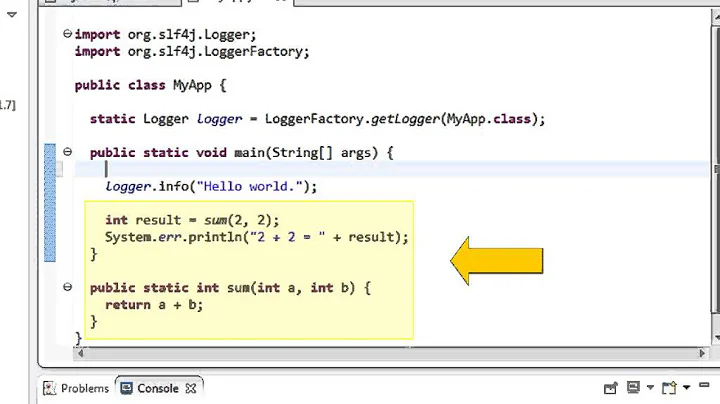Collapse the main method fold marker

pyautogui.click(x=67, y=152)
